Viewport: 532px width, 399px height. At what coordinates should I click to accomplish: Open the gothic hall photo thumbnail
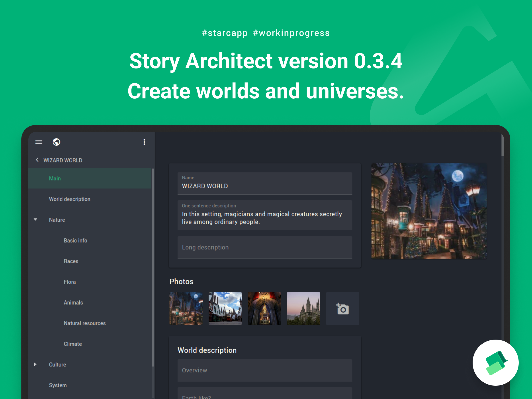264,309
